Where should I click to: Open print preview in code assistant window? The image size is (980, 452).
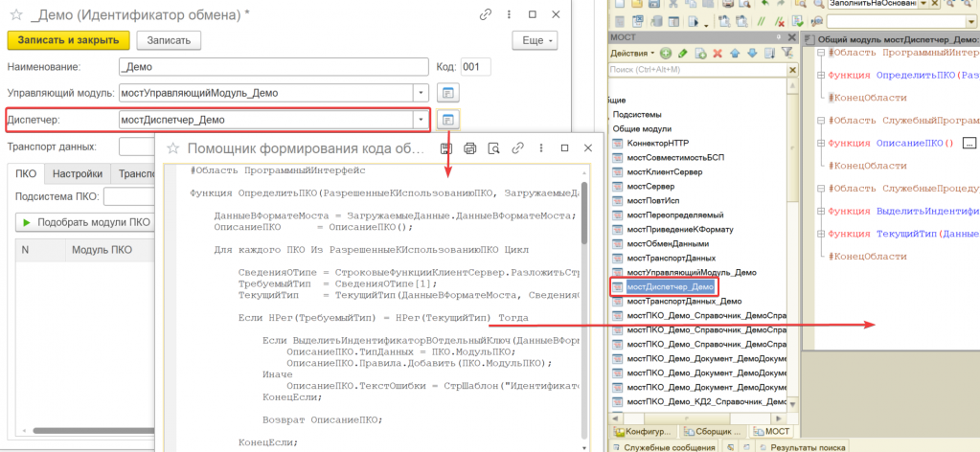click(x=493, y=148)
